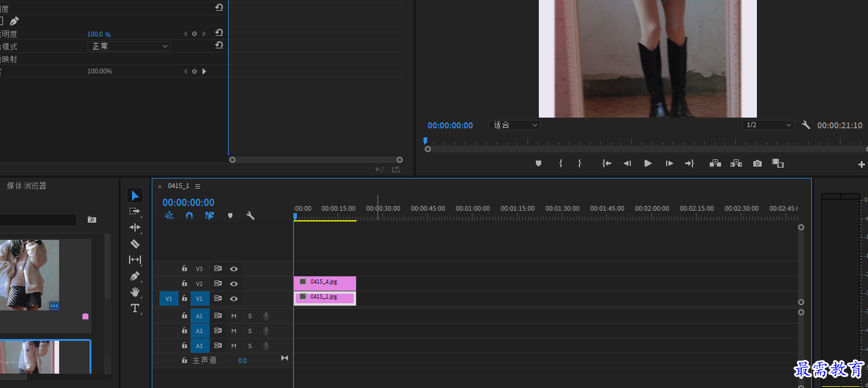Mute audio track A3

point(234,346)
